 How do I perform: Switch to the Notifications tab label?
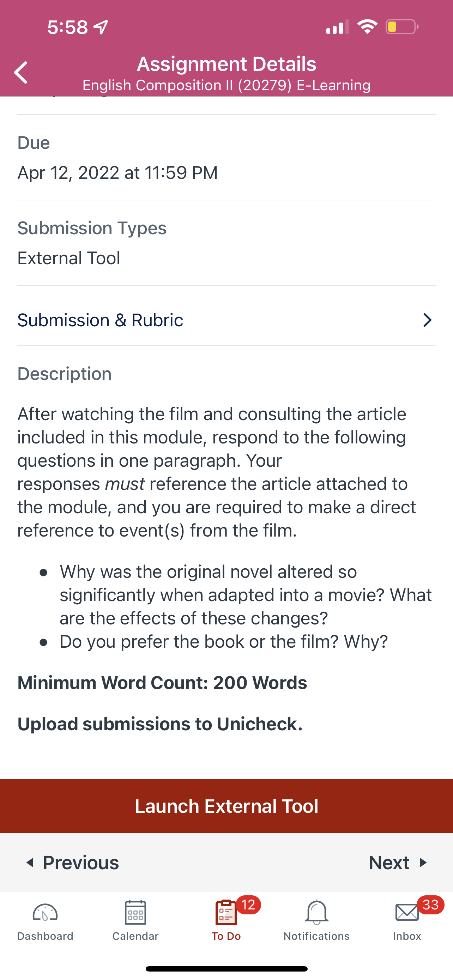point(316,936)
